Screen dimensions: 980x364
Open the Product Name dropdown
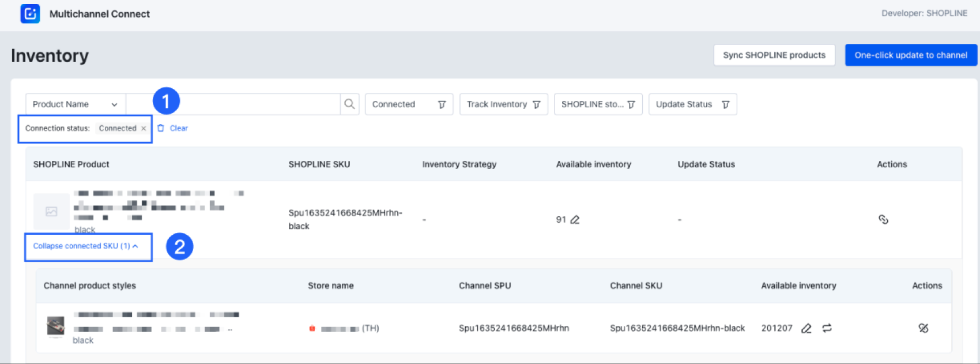(x=75, y=104)
